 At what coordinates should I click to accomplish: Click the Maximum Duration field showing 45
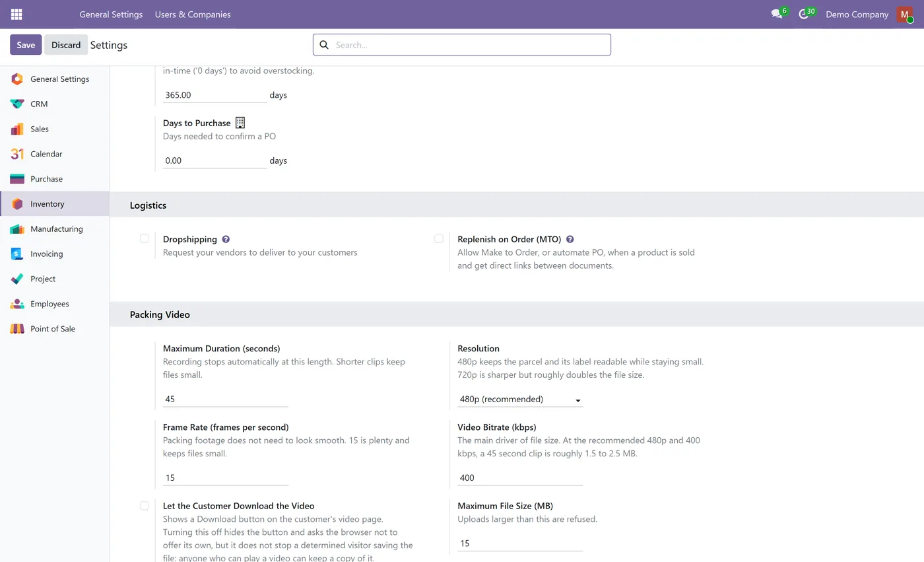tap(226, 399)
